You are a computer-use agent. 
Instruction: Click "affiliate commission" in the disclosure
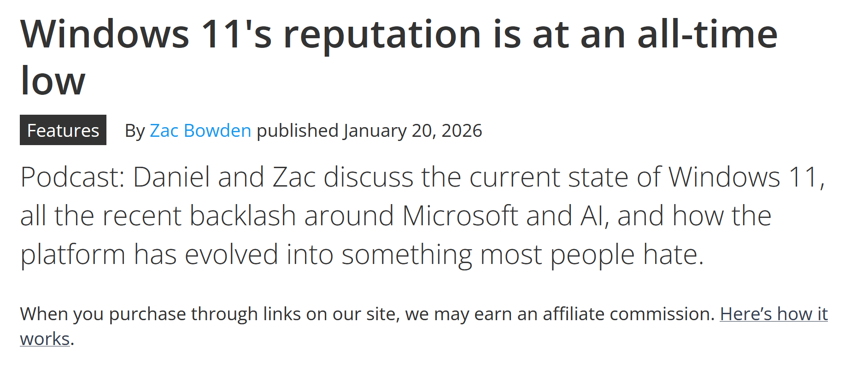coord(628,314)
